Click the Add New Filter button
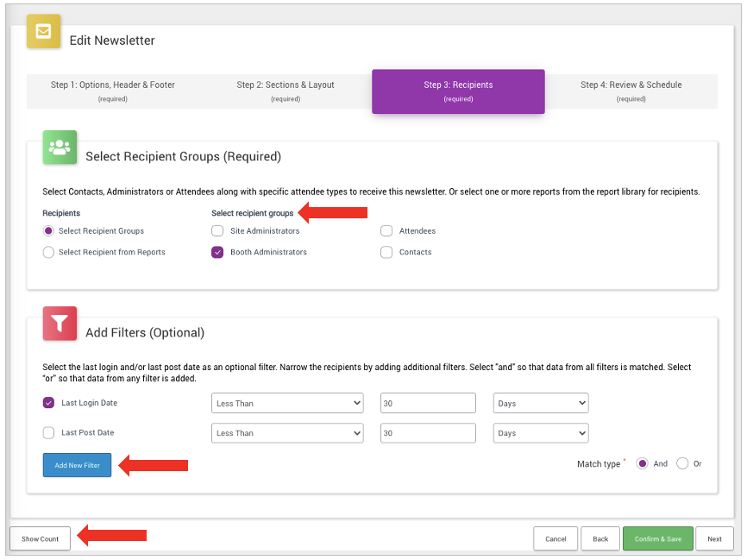 77,465
